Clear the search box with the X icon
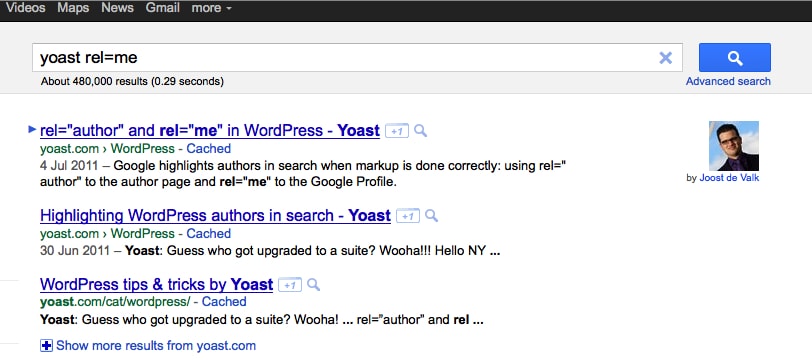812x362 pixels. tap(665, 58)
